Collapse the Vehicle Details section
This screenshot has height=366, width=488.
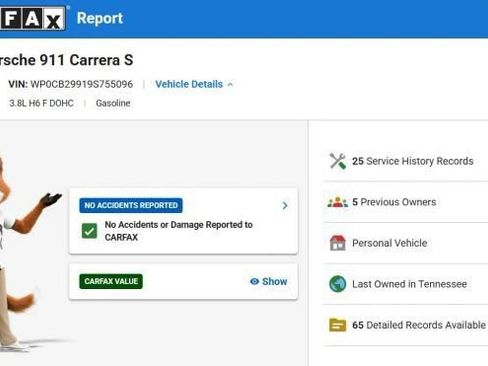[x=194, y=84]
